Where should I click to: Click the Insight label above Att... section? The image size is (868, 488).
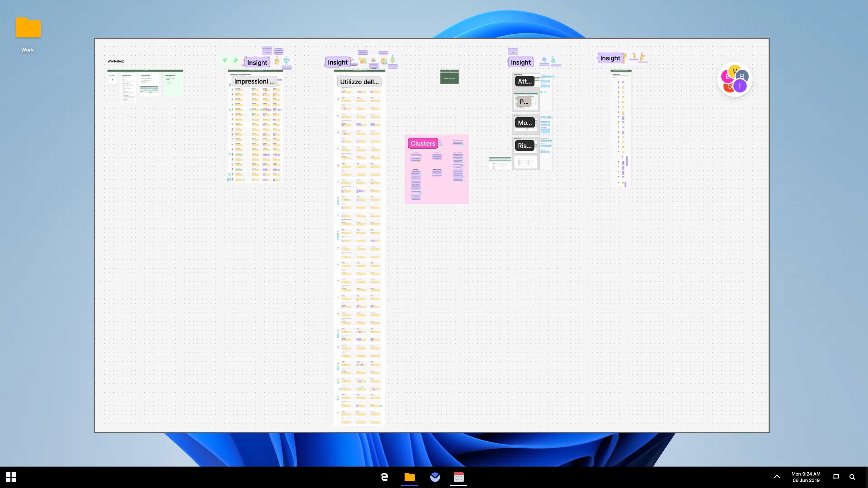521,62
